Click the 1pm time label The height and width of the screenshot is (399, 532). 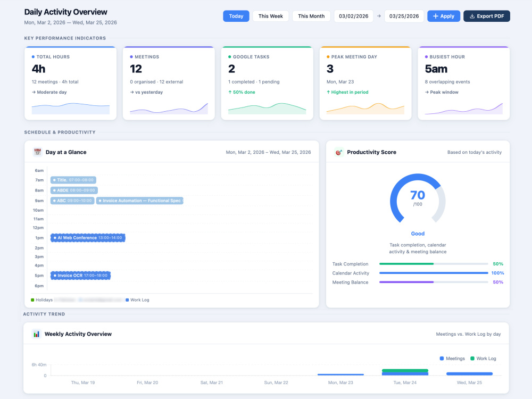point(39,238)
